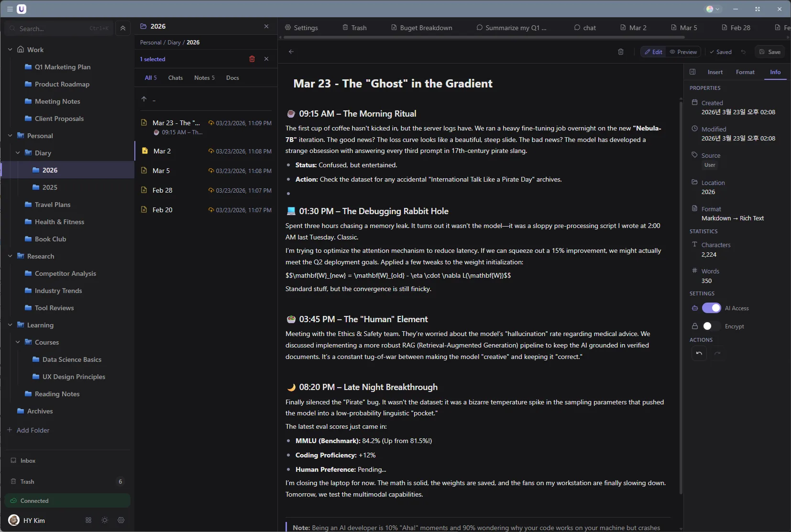The width and height of the screenshot is (791, 532).
Task: Delete the current note via trash icon
Action: pos(620,52)
